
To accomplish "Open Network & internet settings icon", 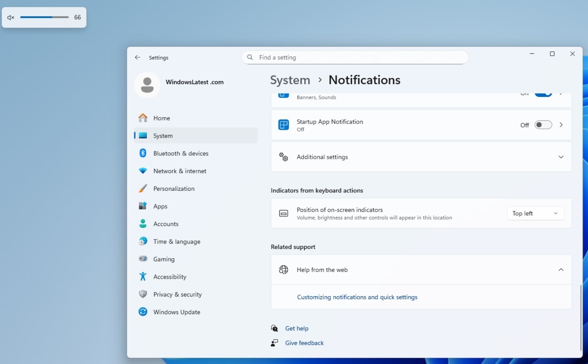I will (143, 171).
